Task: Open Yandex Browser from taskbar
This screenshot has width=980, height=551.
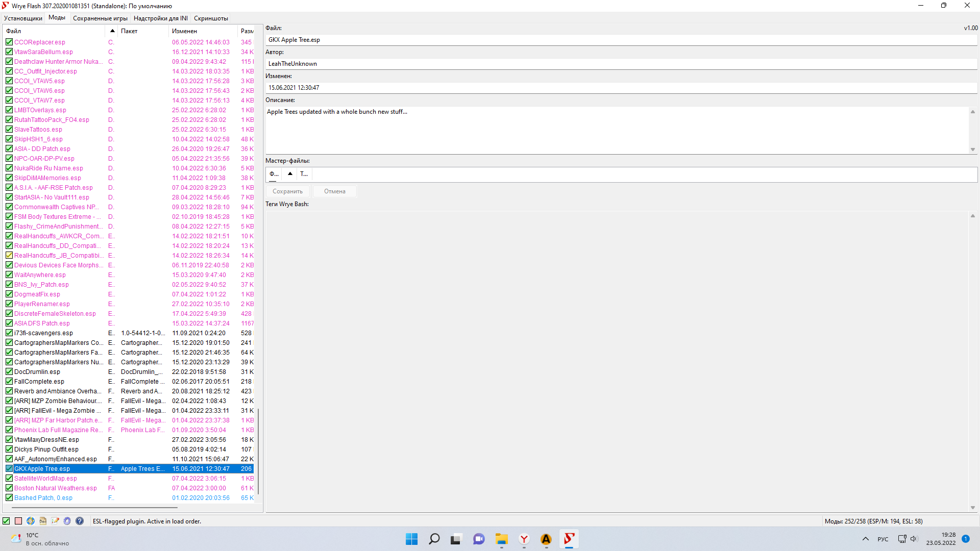Action: pos(524,539)
